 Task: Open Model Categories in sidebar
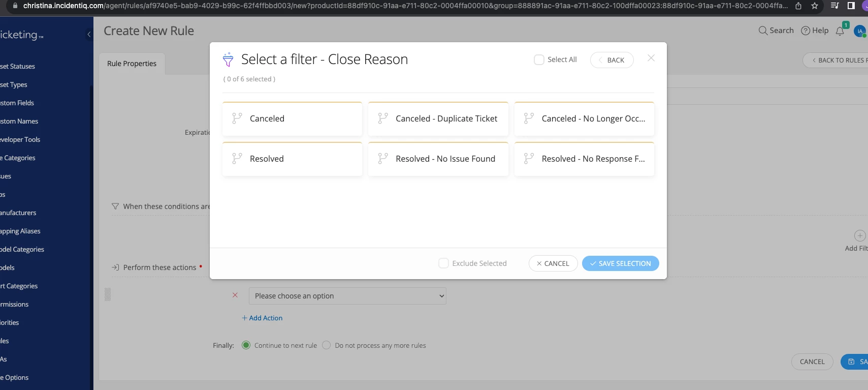point(22,249)
